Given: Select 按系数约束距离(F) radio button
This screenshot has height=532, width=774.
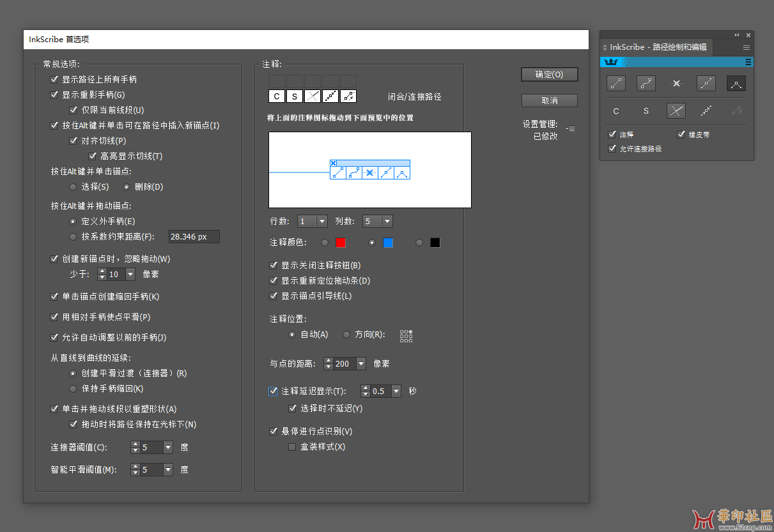Looking at the screenshot, I should (x=73, y=237).
